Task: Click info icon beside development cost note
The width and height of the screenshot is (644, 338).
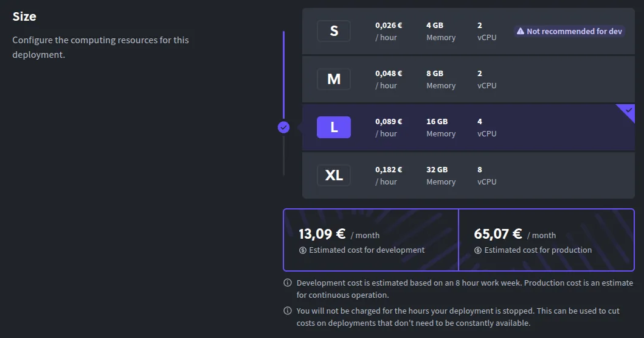Action: (288, 283)
